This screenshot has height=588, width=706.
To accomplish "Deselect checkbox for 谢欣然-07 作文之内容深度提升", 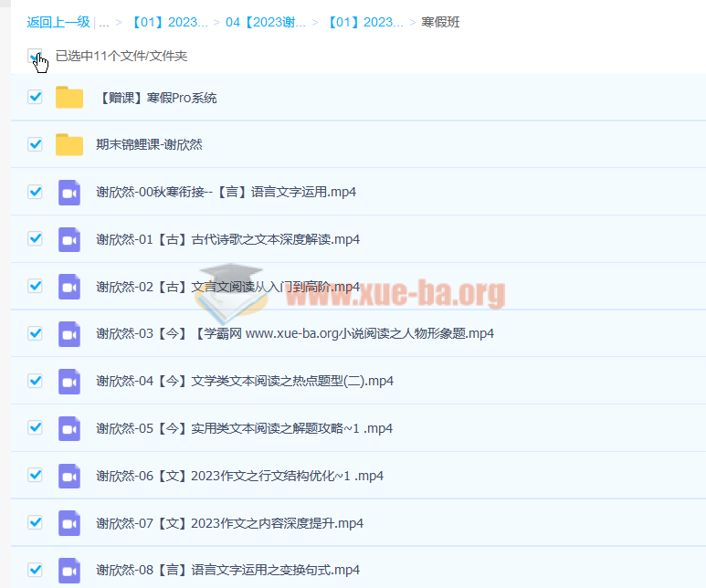I will tap(35, 522).
